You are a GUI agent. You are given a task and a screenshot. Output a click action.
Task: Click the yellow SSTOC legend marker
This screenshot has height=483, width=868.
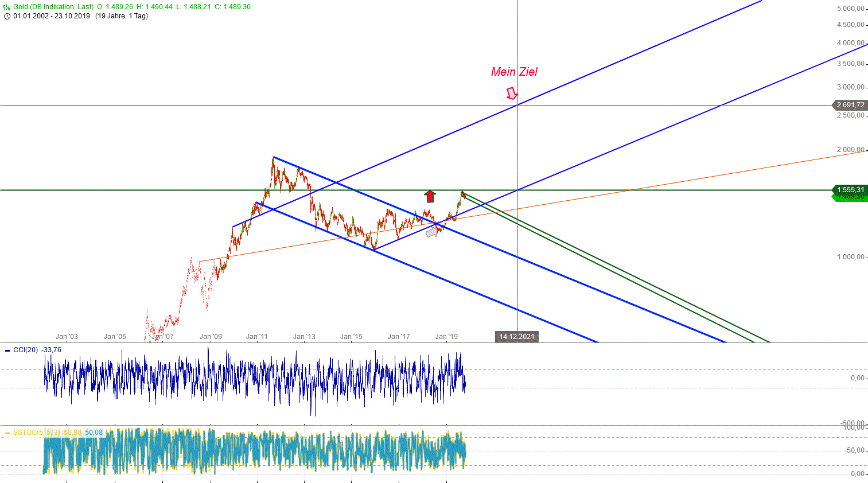tap(7, 433)
